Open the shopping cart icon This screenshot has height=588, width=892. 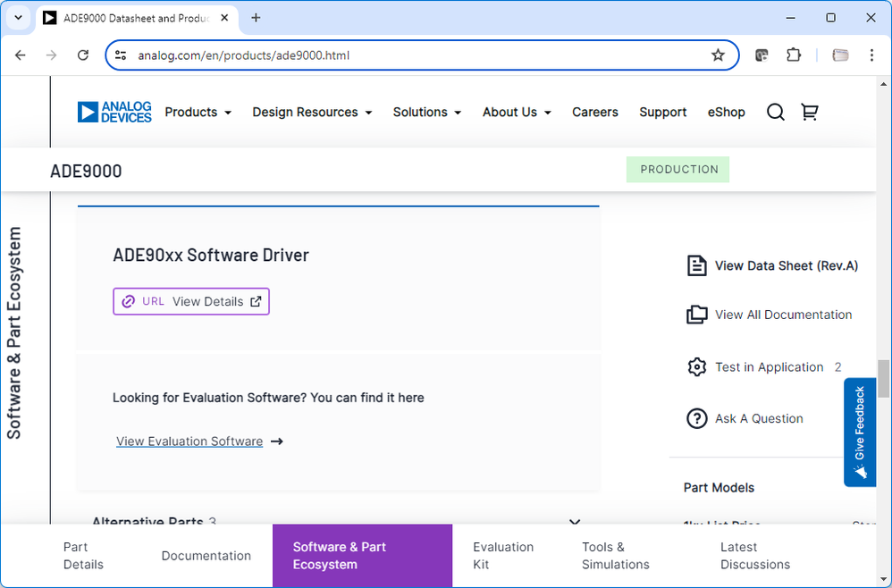[x=810, y=112]
